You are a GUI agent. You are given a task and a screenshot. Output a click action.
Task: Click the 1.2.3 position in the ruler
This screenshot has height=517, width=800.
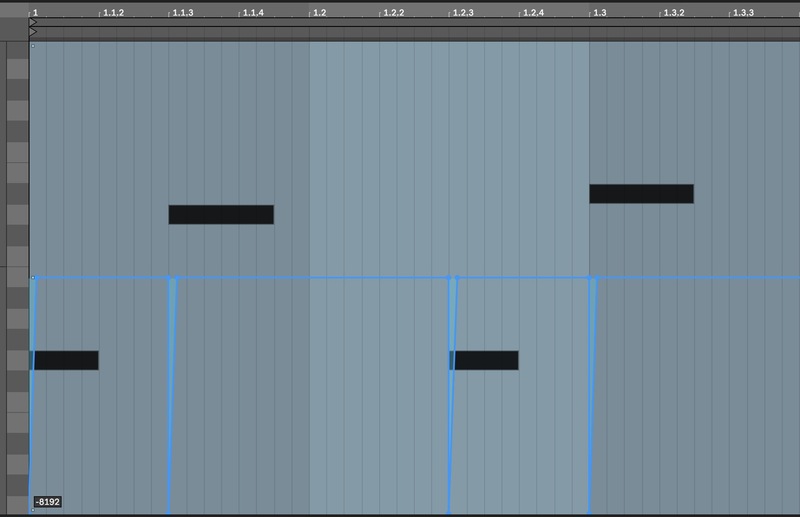click(x=463, y=13)
